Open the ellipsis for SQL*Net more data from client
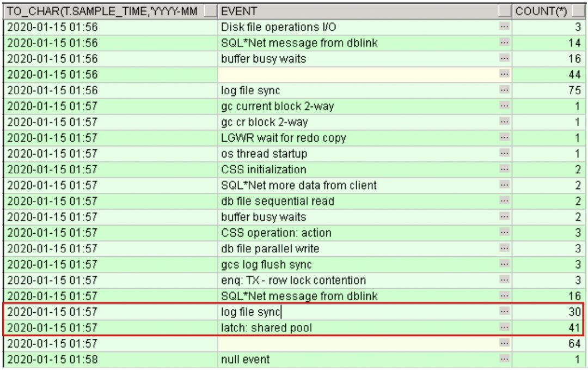This screenshot has height=370, width=588. pos(504,185)
